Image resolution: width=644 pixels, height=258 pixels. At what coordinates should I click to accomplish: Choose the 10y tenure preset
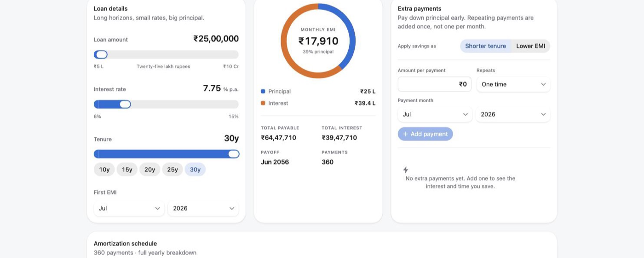[x=104, y=170]
